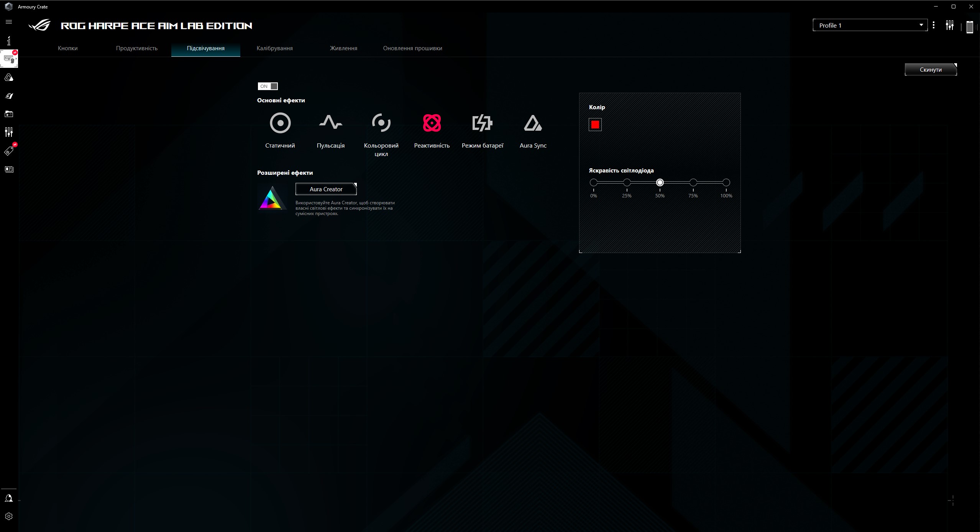Open Aura Sync from the sidebar

(9, 77)
